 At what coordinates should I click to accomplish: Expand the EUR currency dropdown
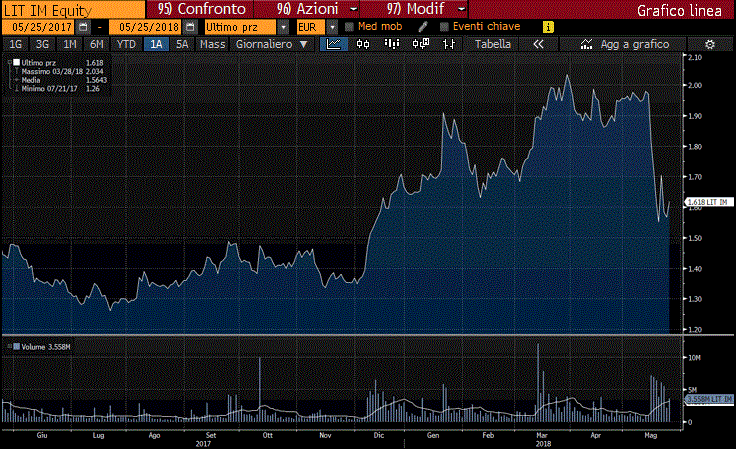[333, 26]
